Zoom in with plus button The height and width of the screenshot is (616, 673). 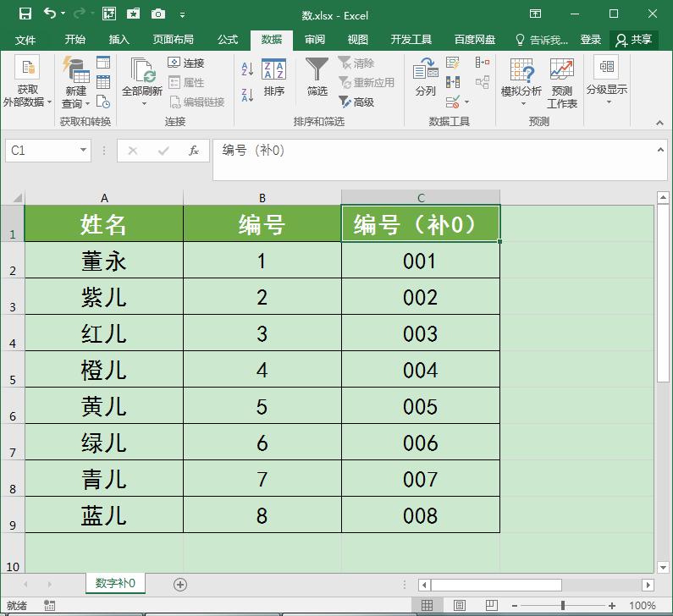tap(612, 605)
